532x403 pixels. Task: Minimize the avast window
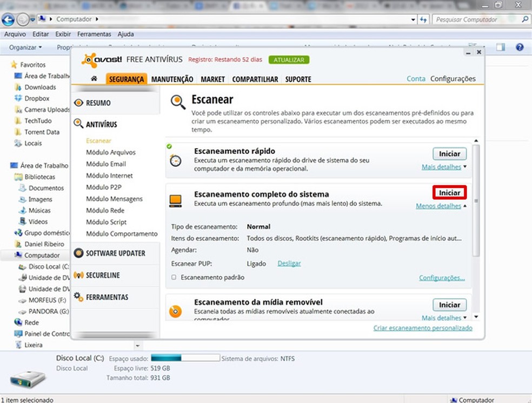(x=468, y=52)
